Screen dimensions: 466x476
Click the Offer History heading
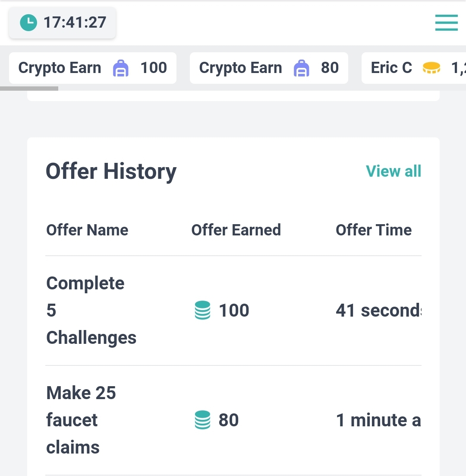pos(111,172)
